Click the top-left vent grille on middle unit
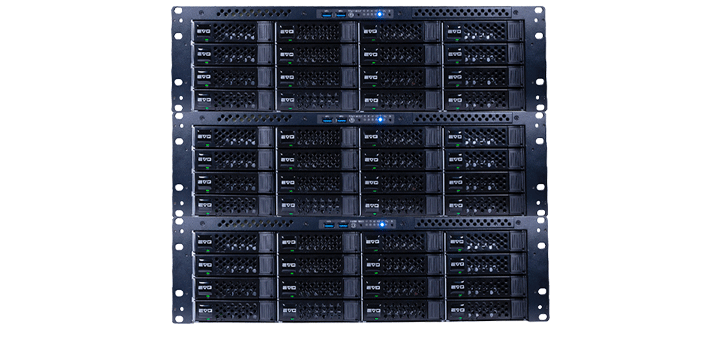Viewport: 720px width, 362px height. (x=254, y=118)
